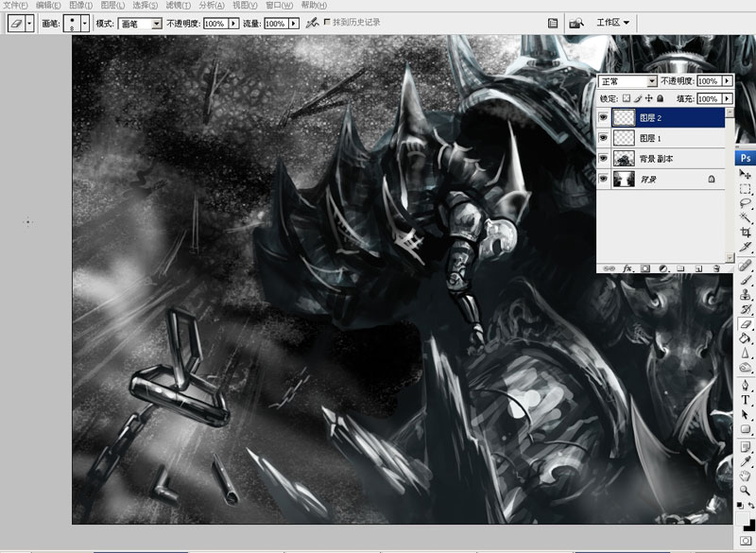Select the Hand tool
Image resolution: width=756 pixels, height=553 pixels.
746,475
